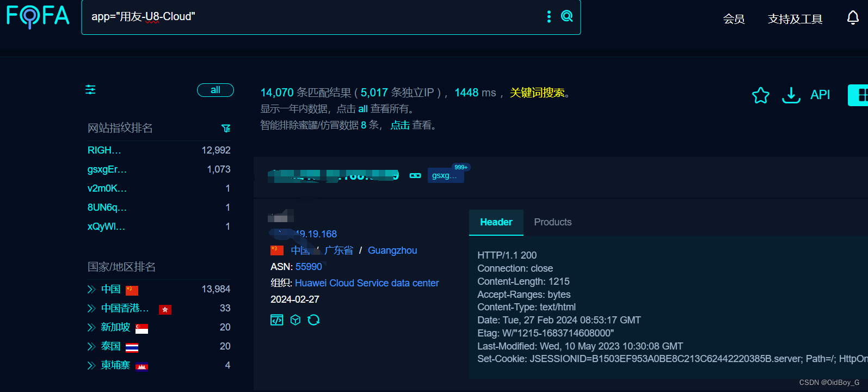Click 'all' link to view all data
Screen dimensions: 868x392
point(363,109)
